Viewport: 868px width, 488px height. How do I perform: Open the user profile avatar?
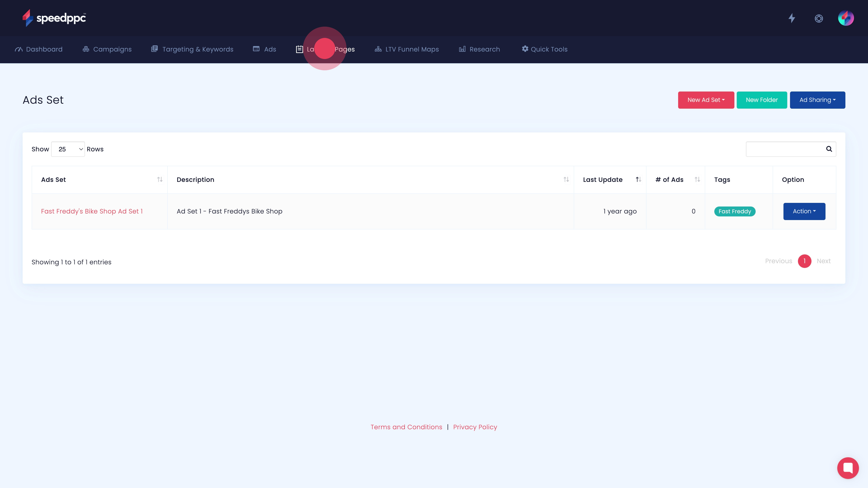(846, 18)
